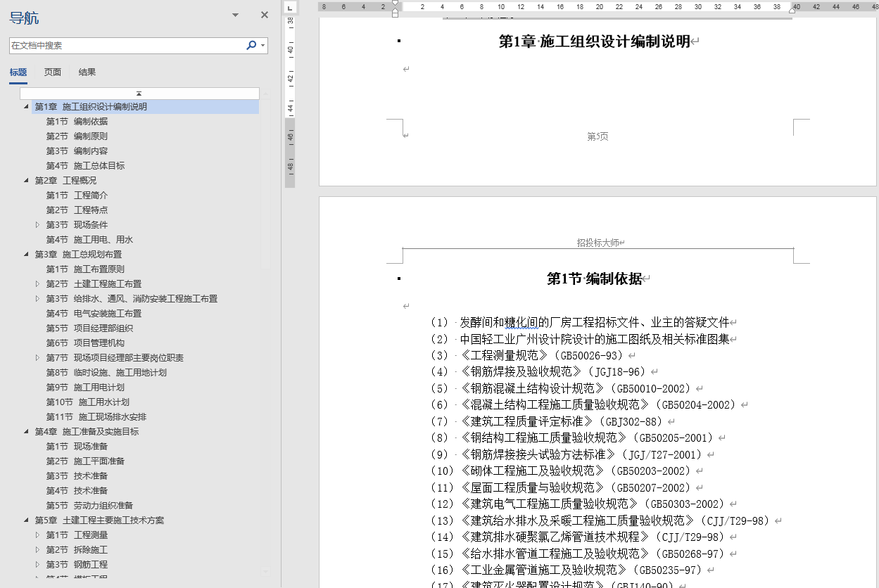
Task: Expand 第2节 土建工程施工布置
Action: click(39, 283)
